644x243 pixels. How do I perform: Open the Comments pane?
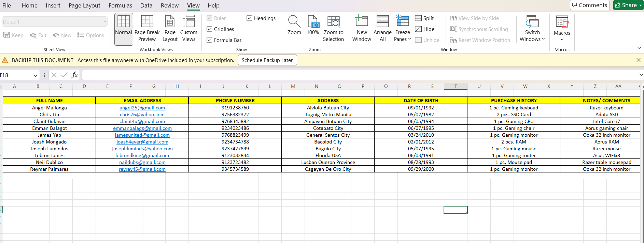click(x=590, y=5)
